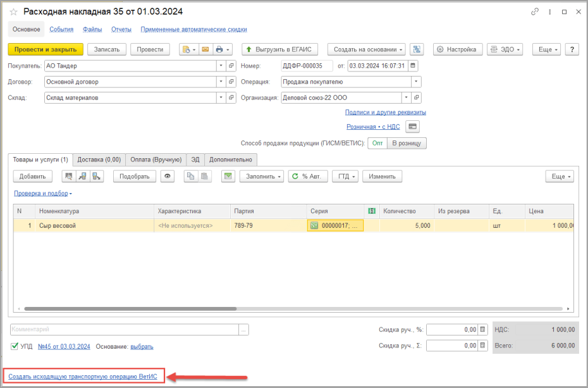Open calculator for Скидка руч., % field
The height and width of the screenshot is (388, 588).
483,330
